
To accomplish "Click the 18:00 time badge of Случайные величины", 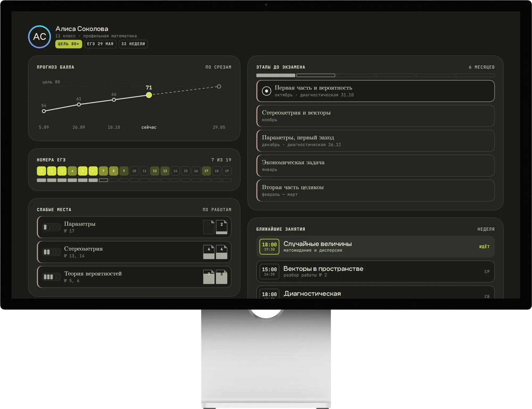I will [269, 247].
